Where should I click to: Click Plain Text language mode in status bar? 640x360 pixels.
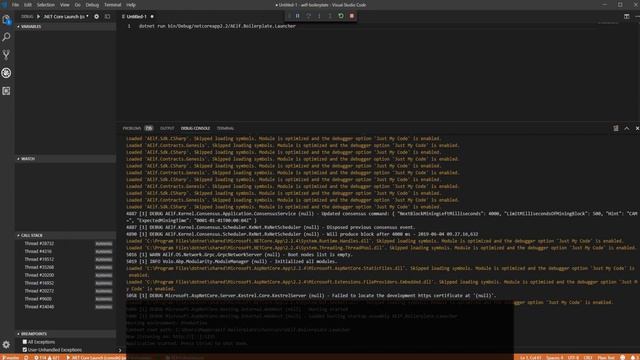point(606,358)
